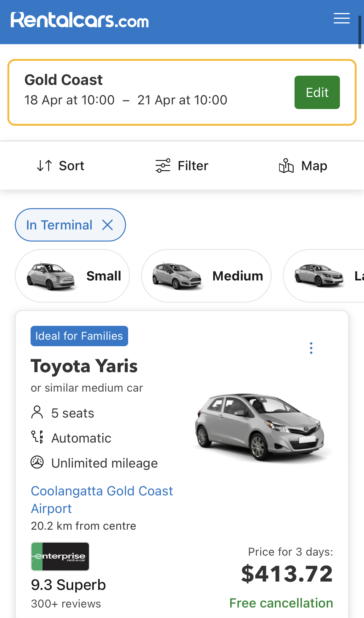
Task: Click the 20.2 km from centre text
Action: click(x=83, y=526)
